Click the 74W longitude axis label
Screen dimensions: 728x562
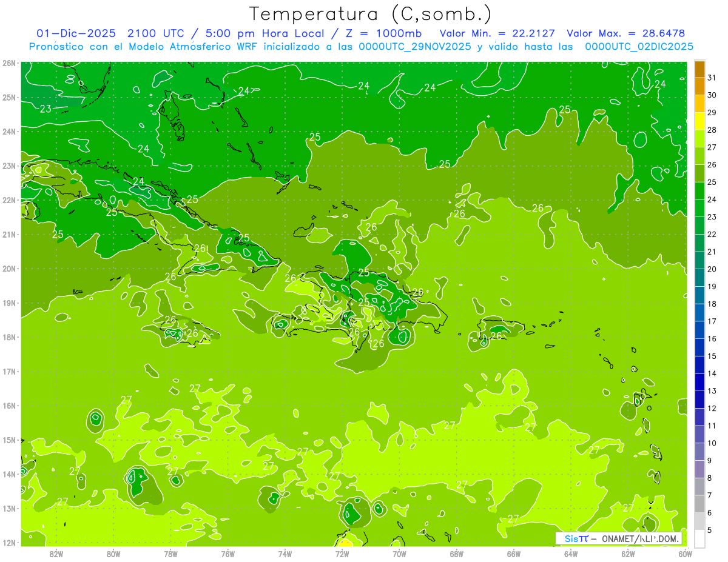(285, 554)
